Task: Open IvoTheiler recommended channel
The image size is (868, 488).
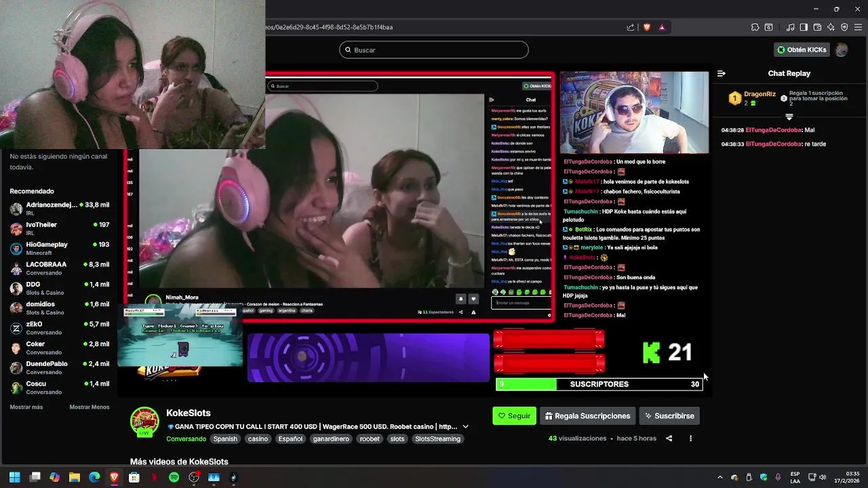Action: pyautogui.click(x=59, y=228)
